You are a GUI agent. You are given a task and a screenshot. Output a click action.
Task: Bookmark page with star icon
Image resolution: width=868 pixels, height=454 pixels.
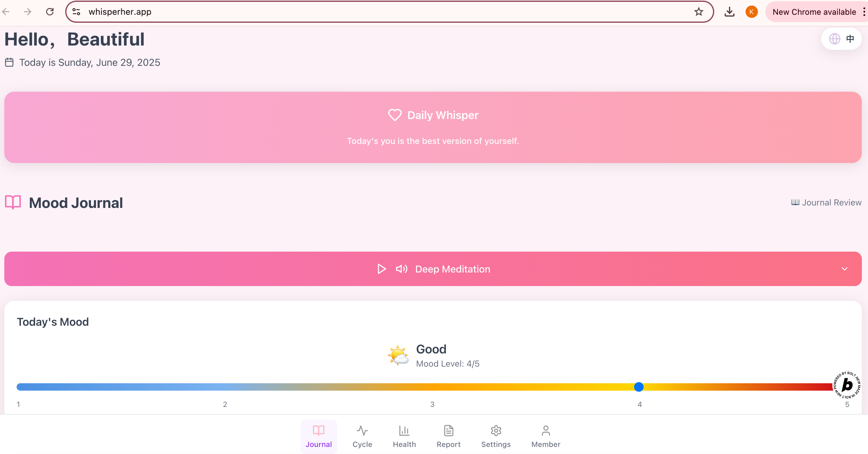(x=699, y=12)
